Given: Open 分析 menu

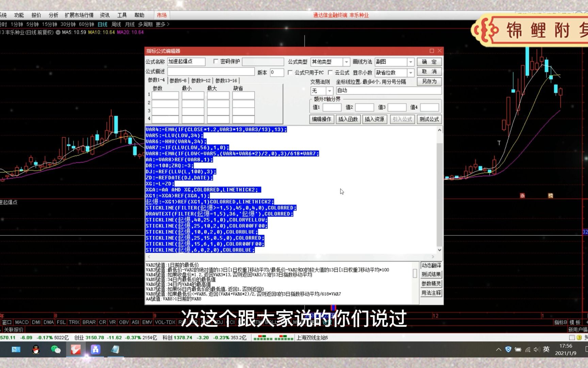Looking at the screenshot, I should (53, 15).
